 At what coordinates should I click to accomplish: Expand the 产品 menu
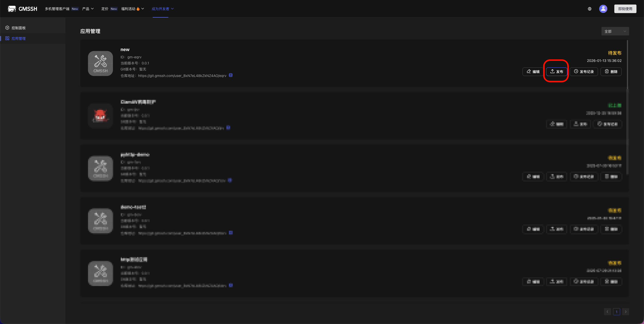pos(88,9)
